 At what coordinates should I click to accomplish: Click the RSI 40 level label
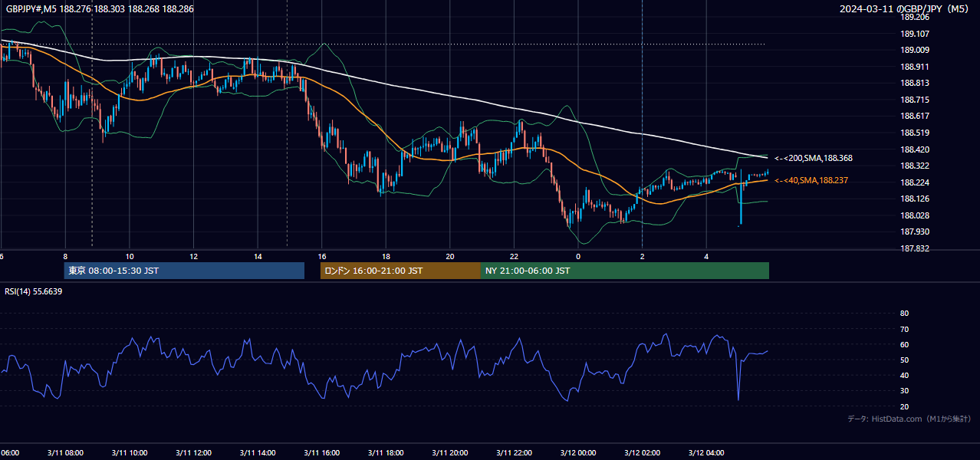click(x=904, y=375)
